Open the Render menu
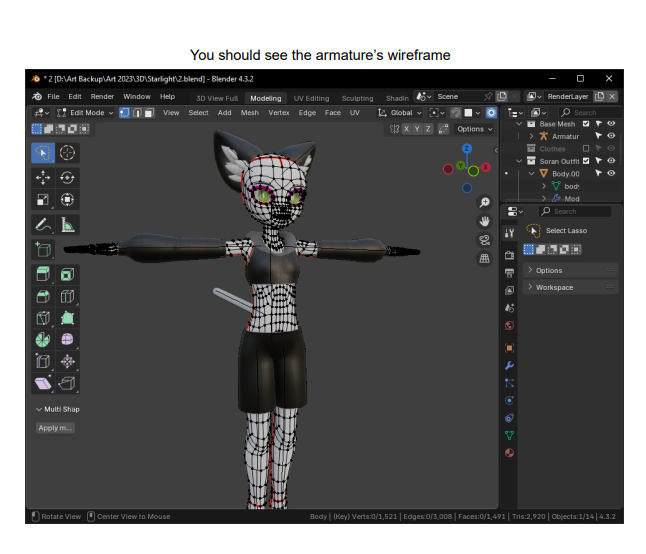Screen dimensions: 646x554 click(102, 97)
